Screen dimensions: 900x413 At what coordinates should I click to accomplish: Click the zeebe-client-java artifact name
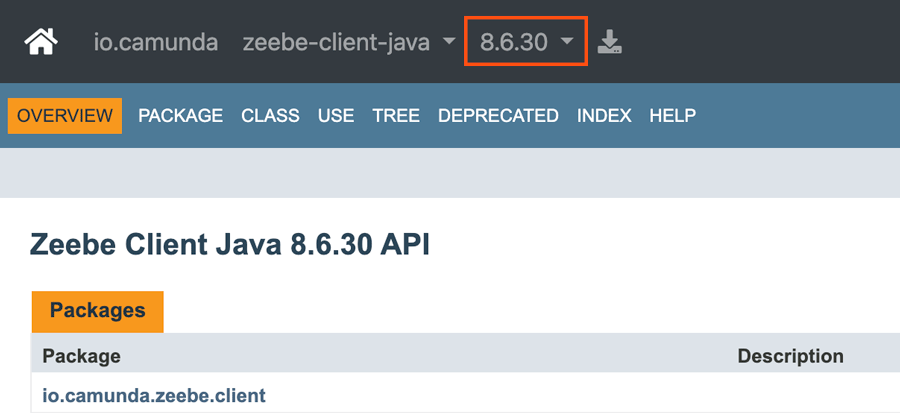coord(336,43)
